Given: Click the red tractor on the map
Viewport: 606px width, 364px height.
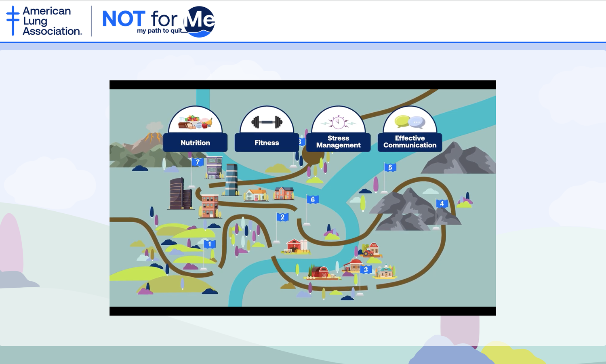Looking at the screenshot, I should [x=368, y=252].
